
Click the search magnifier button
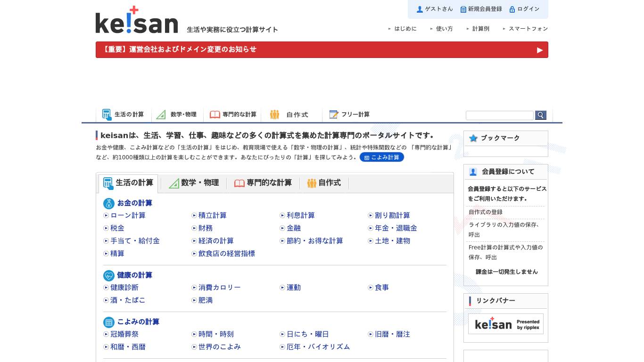tap(541, 115)
